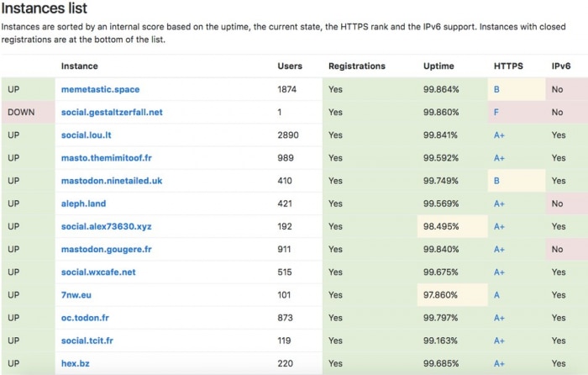Open the hex.bz instance link

point(76,364)
